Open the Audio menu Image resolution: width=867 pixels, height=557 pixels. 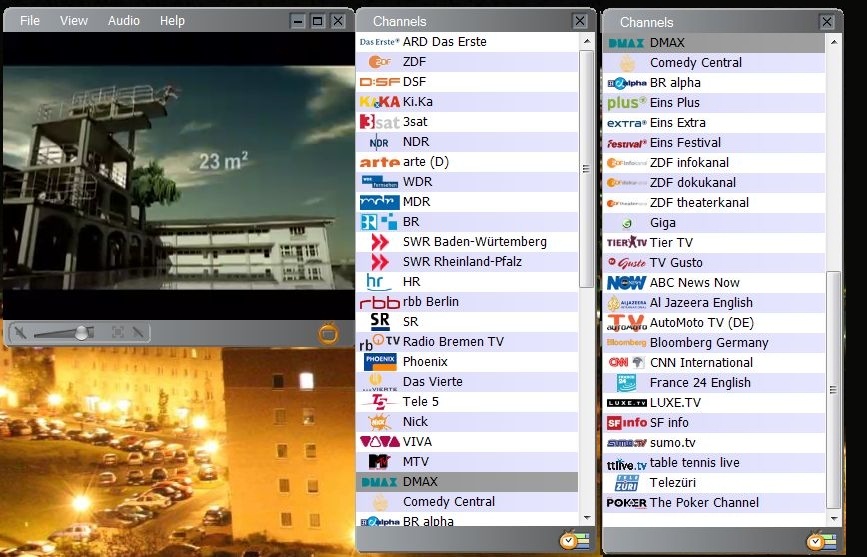click(x=124, y=20)
